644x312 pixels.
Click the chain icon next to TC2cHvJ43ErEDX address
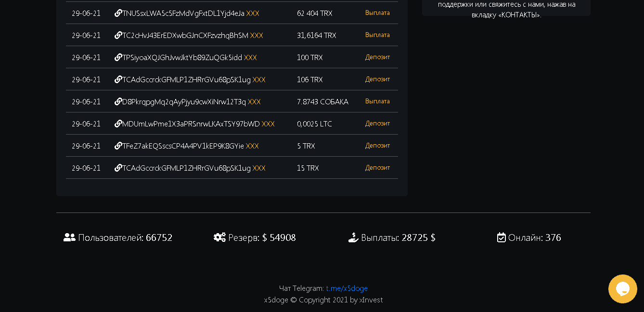tap(118, 36)
